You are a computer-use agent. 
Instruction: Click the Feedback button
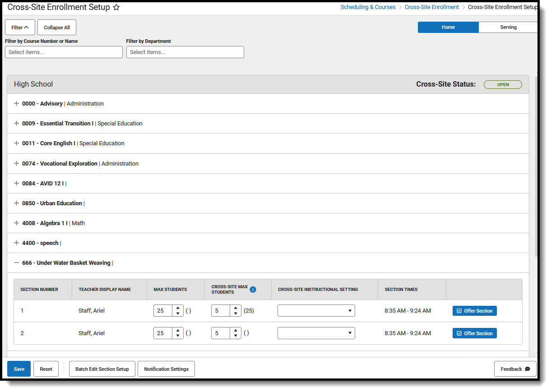pyautogui.click(x=515, y=369)
